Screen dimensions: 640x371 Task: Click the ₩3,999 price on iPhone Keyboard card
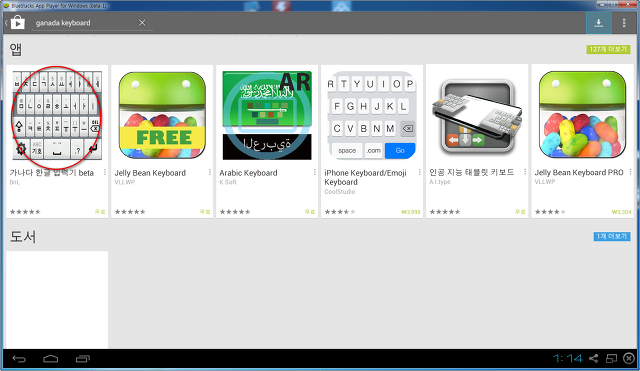coord(411,212)
